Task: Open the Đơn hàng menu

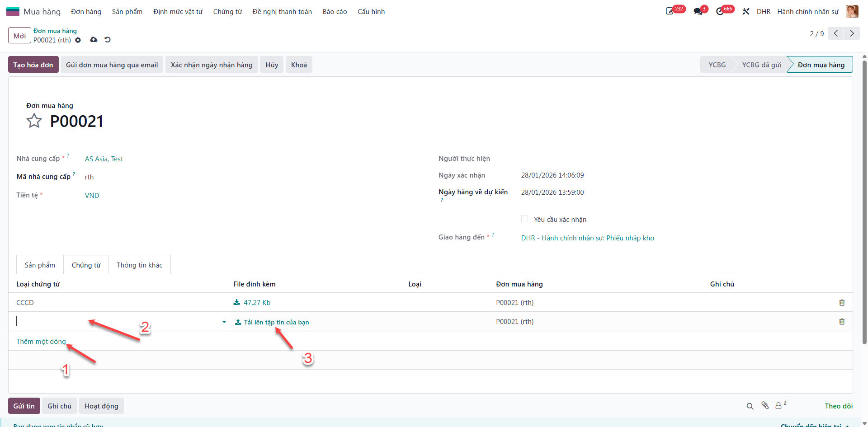Action: coord(86,11)
